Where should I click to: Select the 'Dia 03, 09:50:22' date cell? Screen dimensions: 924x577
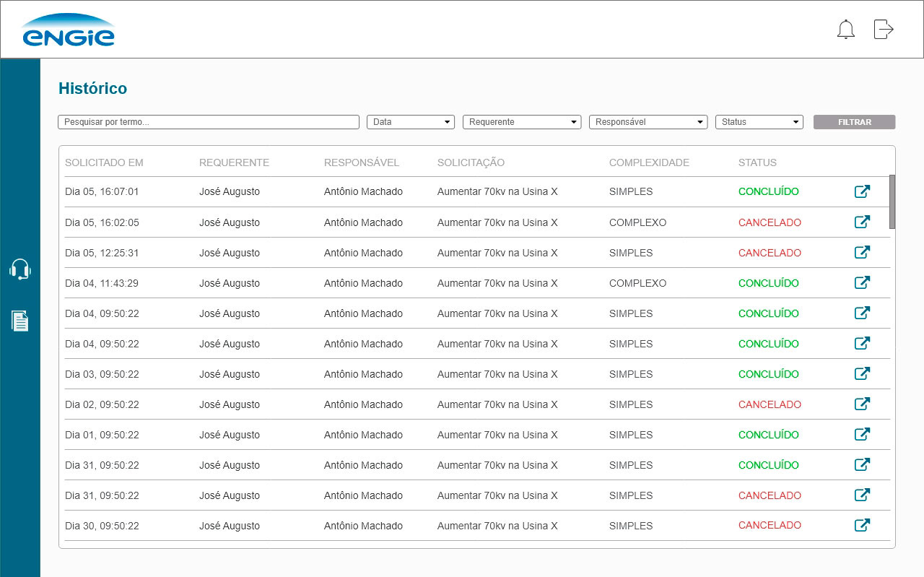click(102, 374)
